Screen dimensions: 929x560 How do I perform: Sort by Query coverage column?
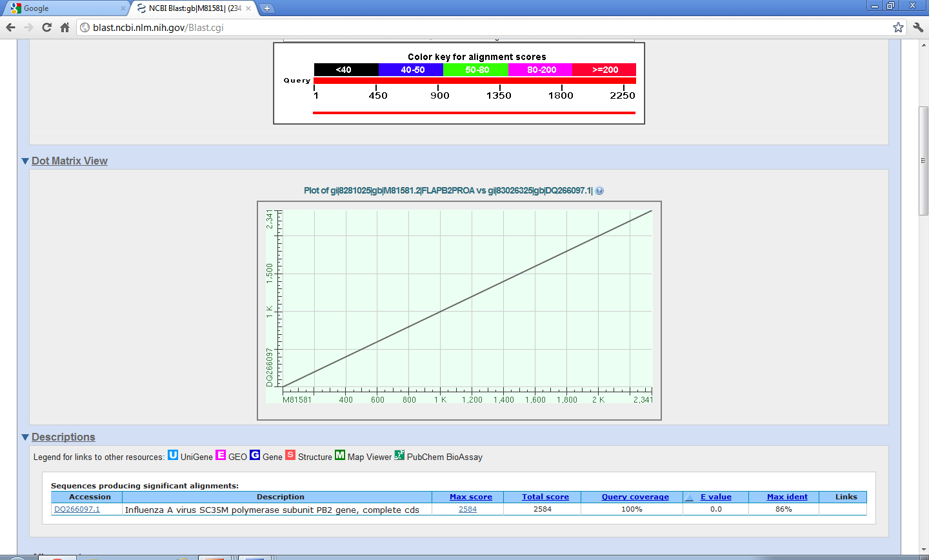click(635, 497)
